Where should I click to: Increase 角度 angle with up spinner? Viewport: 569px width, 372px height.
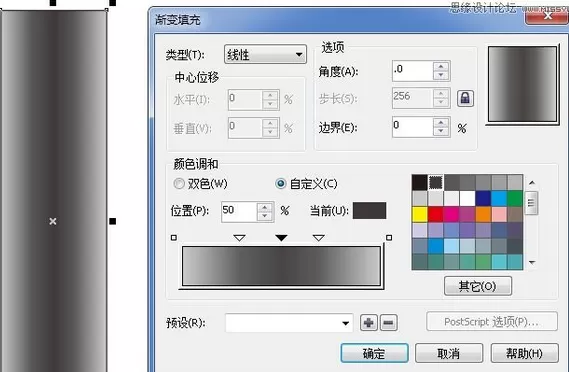point(441,66)
